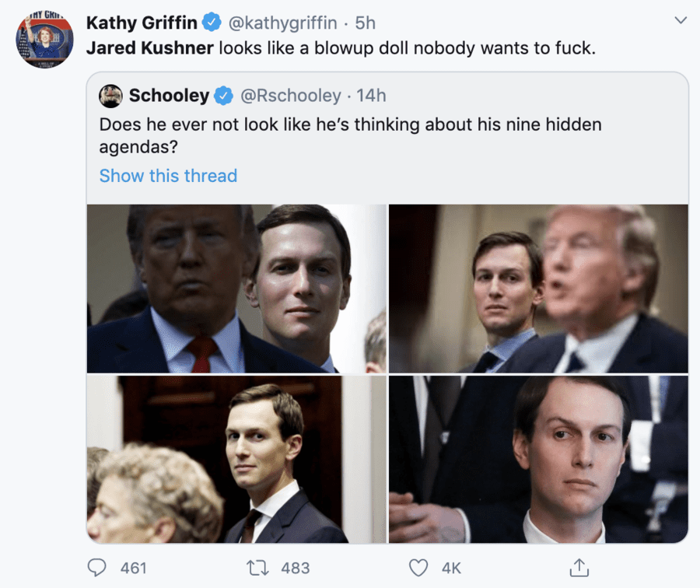View the bottom-right quoted photo
The width and height of the screenshot is (700, 588).
click(x=538, y=459)
